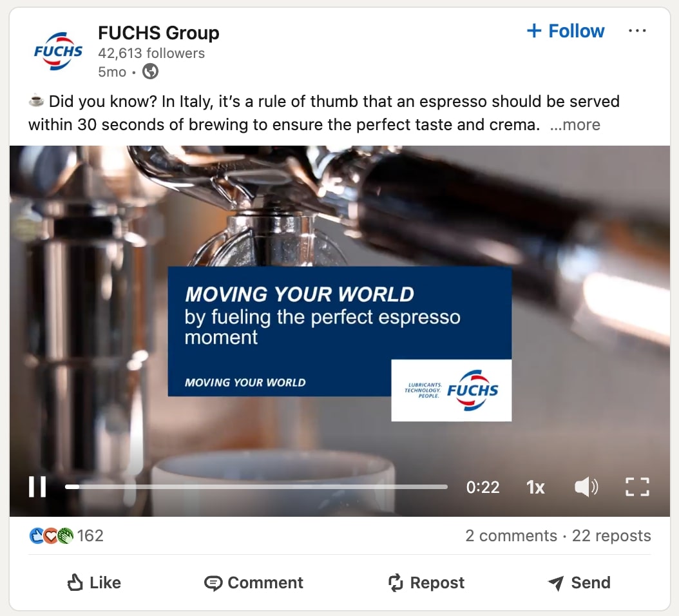
Task: Comment on the post
Action: (254, 582)
